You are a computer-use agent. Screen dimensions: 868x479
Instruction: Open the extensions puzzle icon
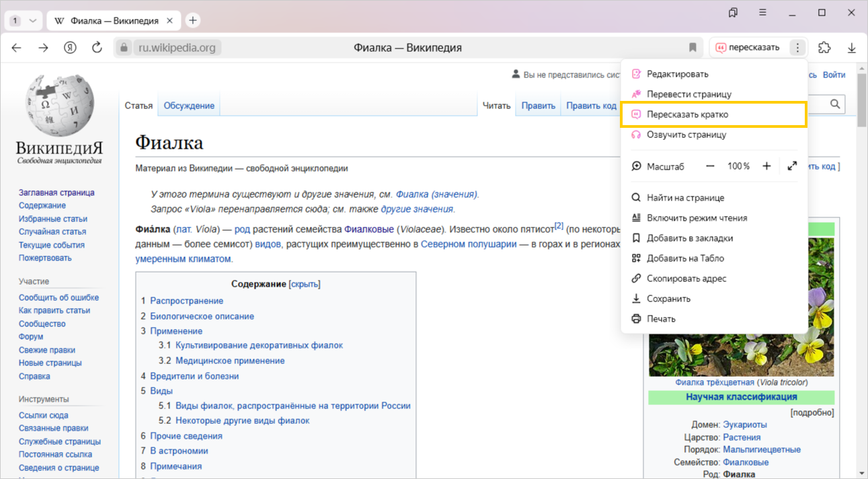point(824,48)
